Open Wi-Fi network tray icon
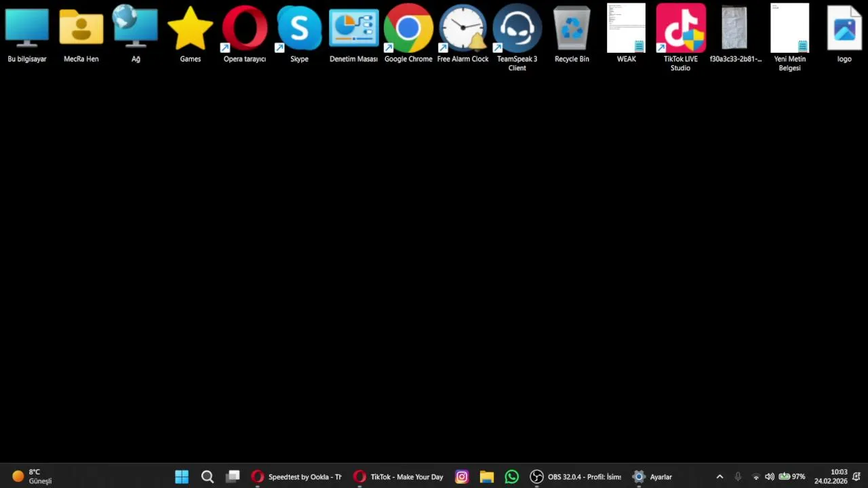 click(x=756, y=476)
